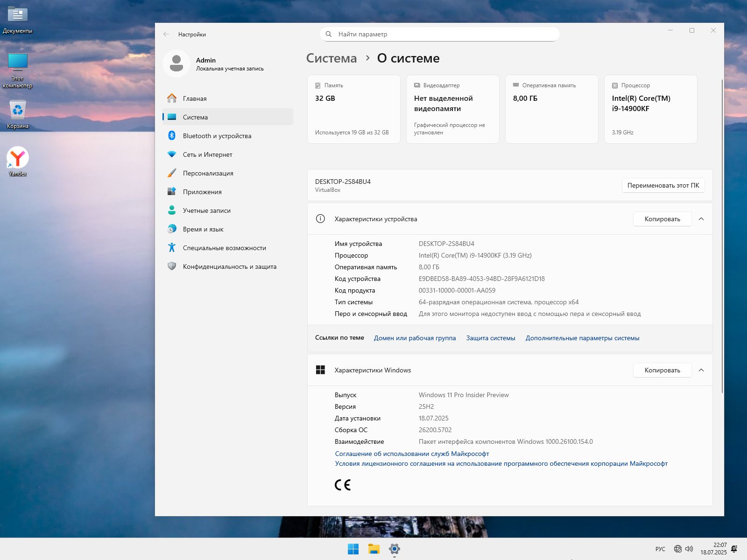This screenshot has width=747, height=560.
Task: Open Дополнительные параметры системы link
Action: (x=582, y=338)
